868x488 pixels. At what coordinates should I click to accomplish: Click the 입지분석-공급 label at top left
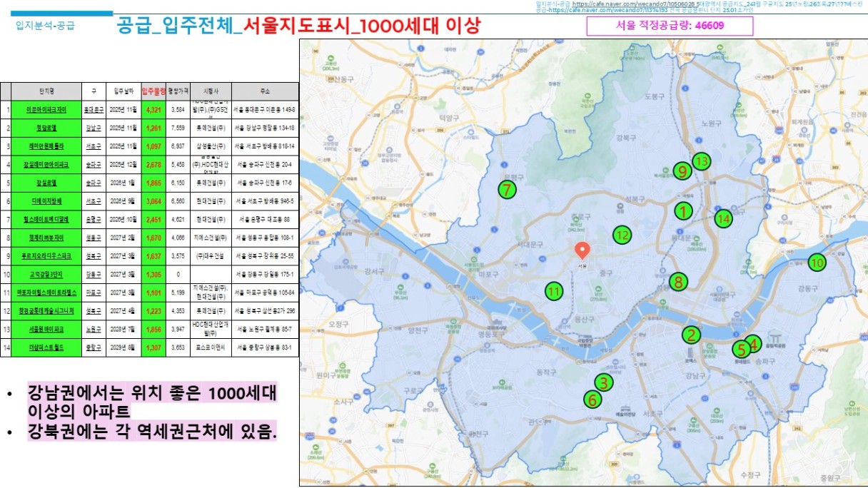[45, 26]
